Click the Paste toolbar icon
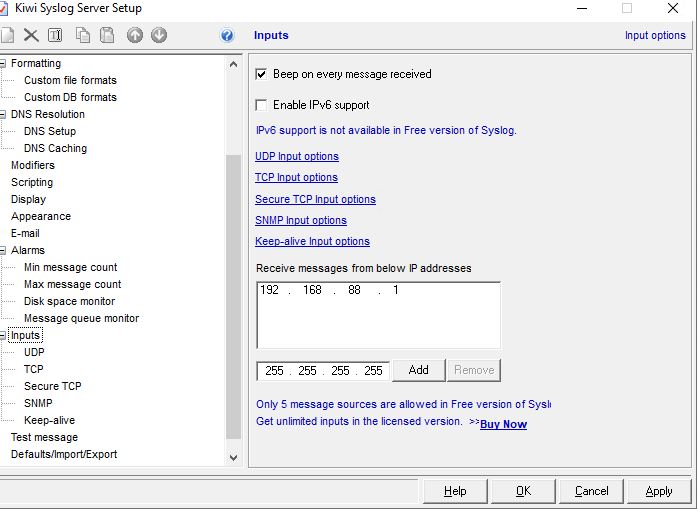Screen dimensions: 697x509 (107, 35)
